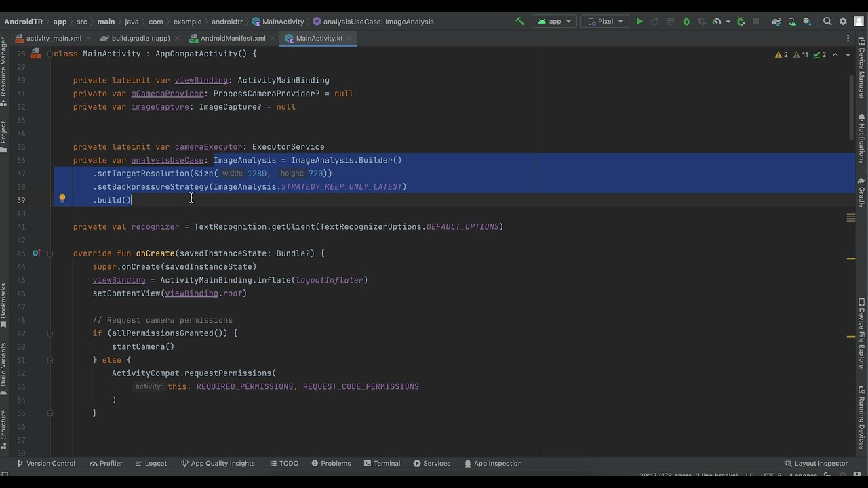
Task: Open the Version Control tool window
Action: click(45, 464)
